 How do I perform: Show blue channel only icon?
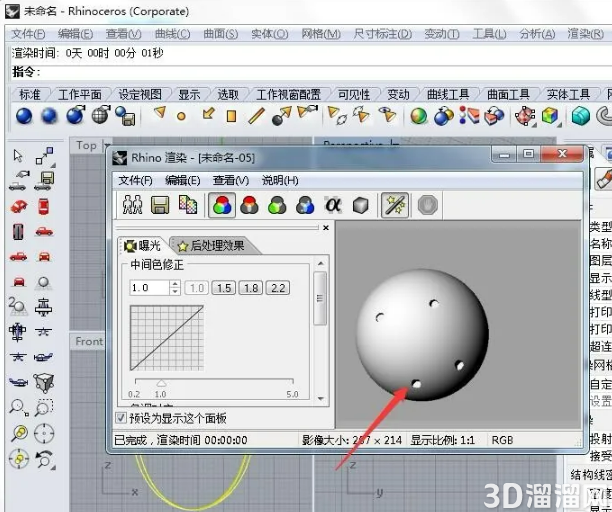pos(305,205)
